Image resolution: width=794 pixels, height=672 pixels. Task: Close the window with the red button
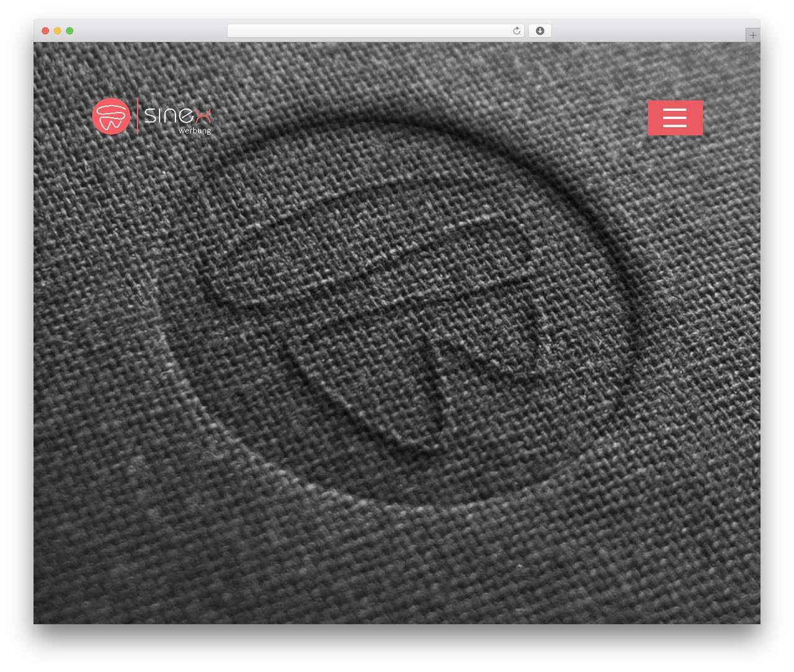[45, 31]
